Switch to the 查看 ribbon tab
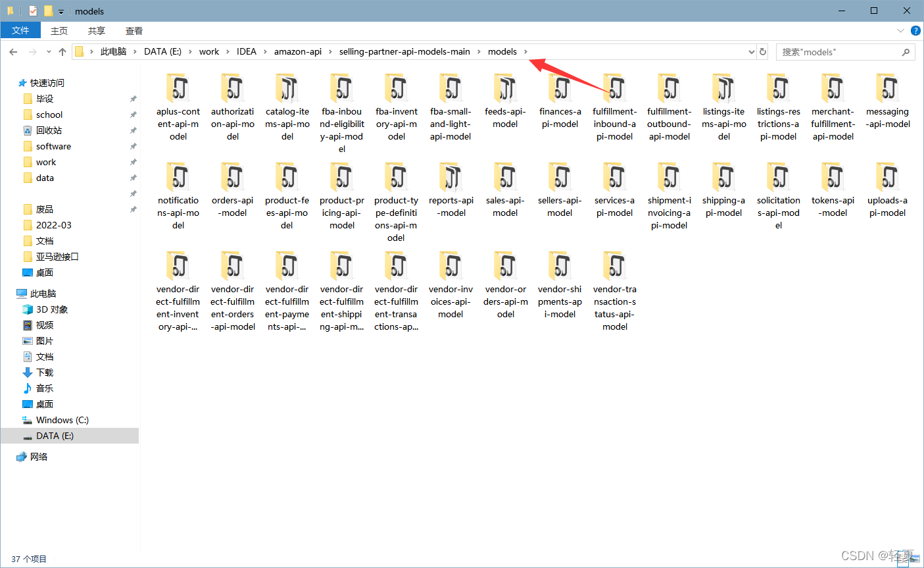Image resolution: width=924 pixels, height=568 pixels. pyautogui.click(x=134, y=30)
